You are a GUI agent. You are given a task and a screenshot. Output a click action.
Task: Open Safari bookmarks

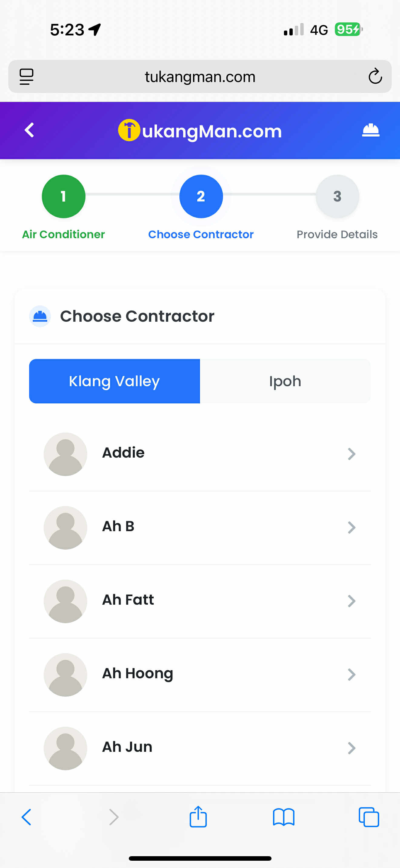click(283, 817)
